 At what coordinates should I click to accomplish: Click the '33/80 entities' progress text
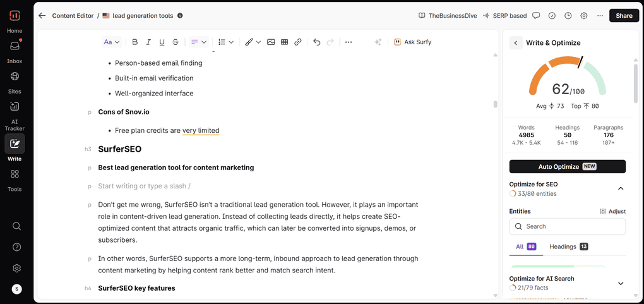coord(537,194)
